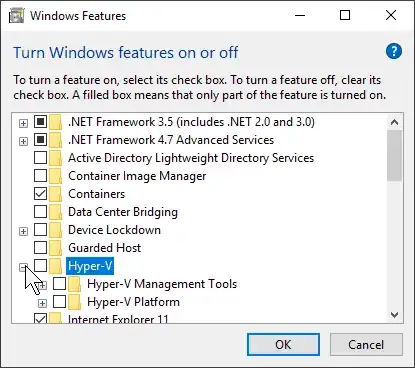The width and height of the screenshot is (415, 368).
Task: Select the Hyper-V Management Tools item
Action: coord(162,284)
